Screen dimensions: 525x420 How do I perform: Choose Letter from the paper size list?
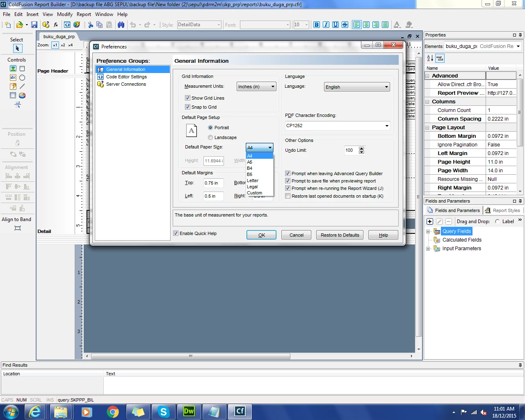tap(260, 180)
